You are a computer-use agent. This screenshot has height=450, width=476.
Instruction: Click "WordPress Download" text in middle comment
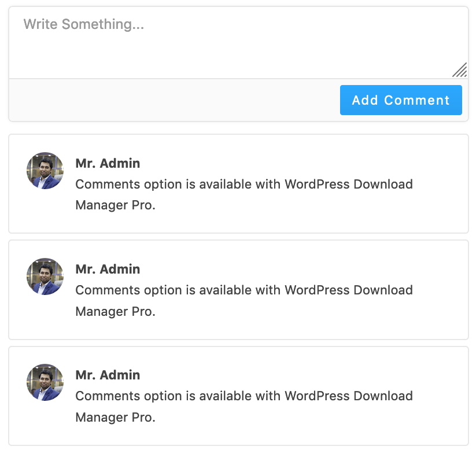click(349, 290)
